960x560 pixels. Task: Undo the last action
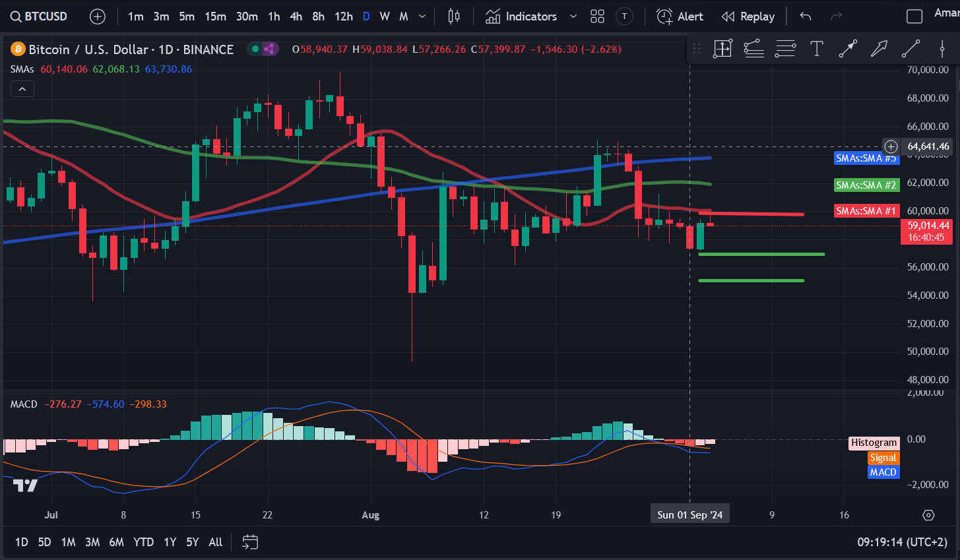[x=806, y=16]
